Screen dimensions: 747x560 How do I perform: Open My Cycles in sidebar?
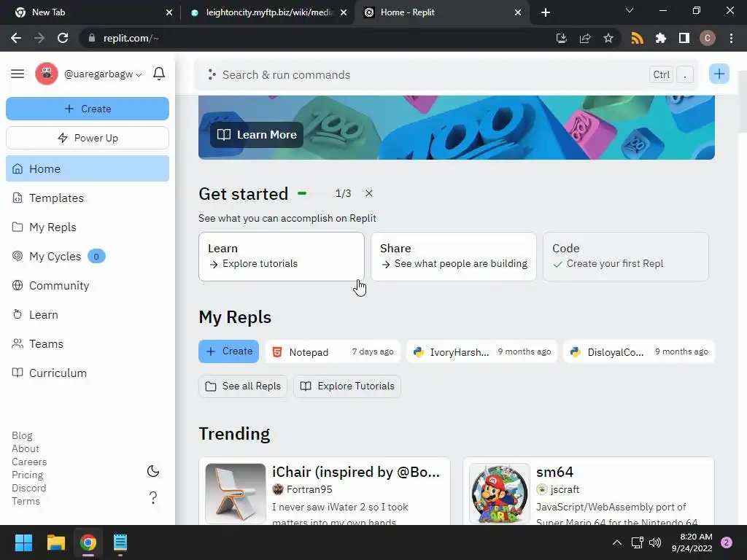pos(88,256)
